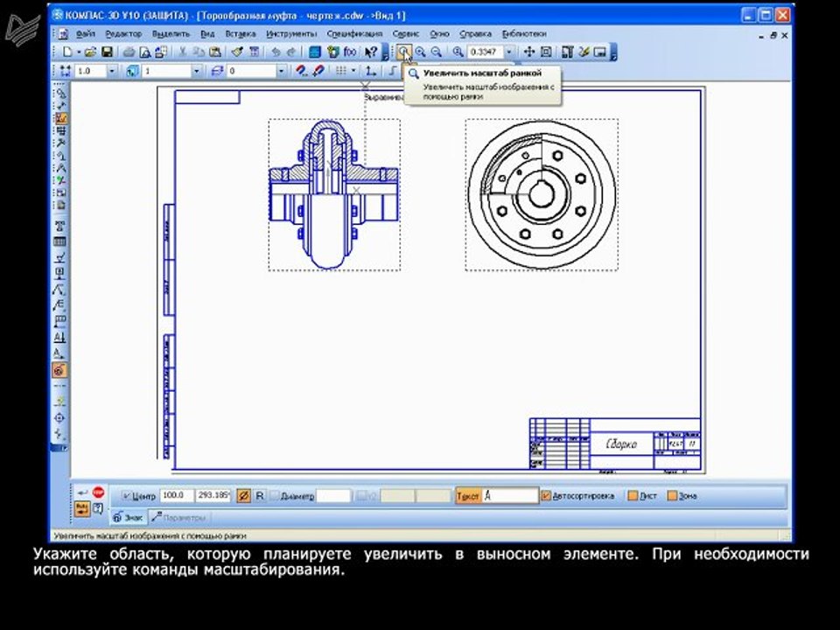Open the Редактор menu

(x=123, y=34)
